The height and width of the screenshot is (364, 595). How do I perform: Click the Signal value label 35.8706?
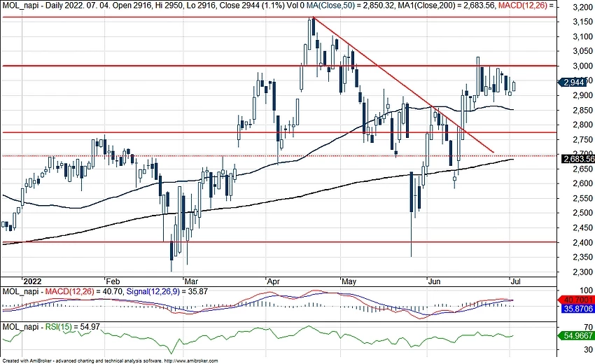click(577, 309)
